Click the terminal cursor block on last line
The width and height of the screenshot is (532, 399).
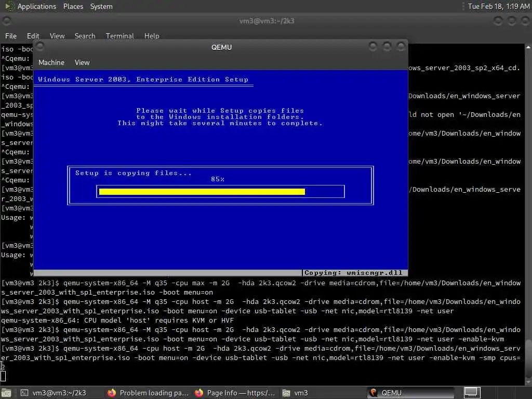(x=3, y=376)
